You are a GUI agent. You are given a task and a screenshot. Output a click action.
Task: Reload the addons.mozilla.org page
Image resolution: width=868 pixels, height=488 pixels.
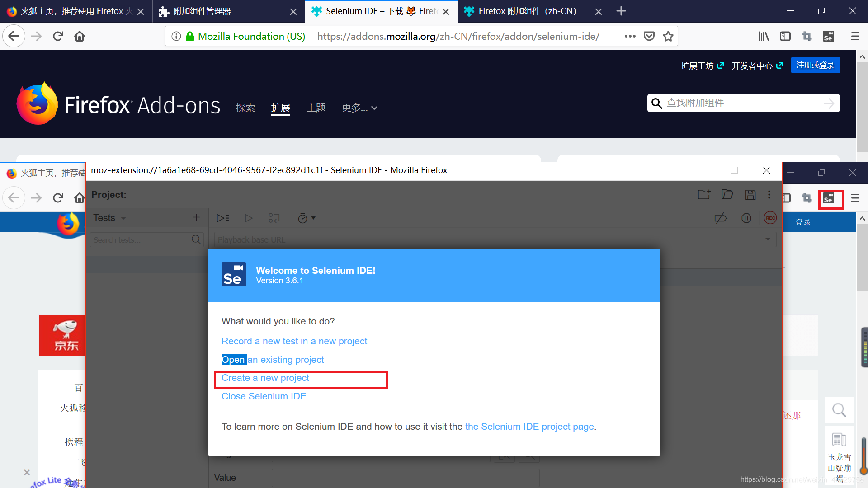(58, 36)
